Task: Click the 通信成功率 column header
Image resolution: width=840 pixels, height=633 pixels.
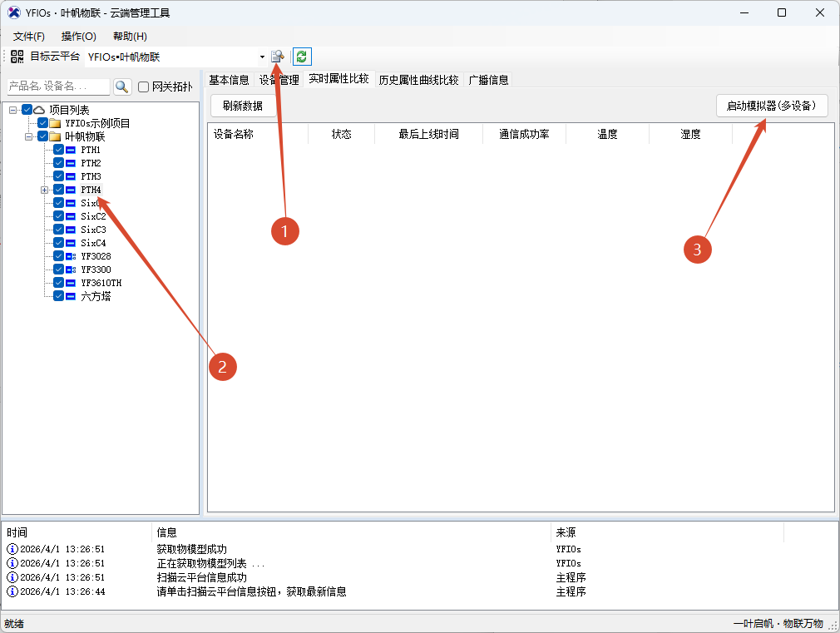Action: click(524, 134)
